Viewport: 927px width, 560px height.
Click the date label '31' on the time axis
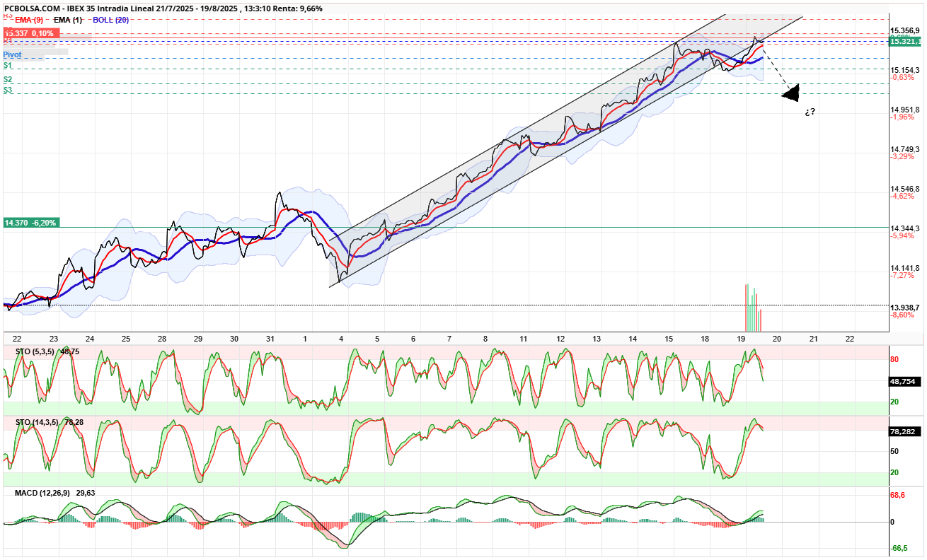point(270,339)
